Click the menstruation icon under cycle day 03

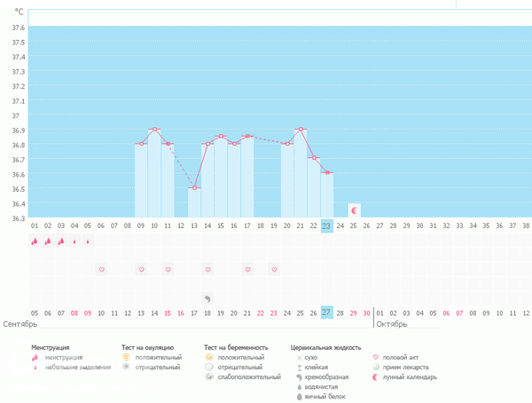[61, 241]
